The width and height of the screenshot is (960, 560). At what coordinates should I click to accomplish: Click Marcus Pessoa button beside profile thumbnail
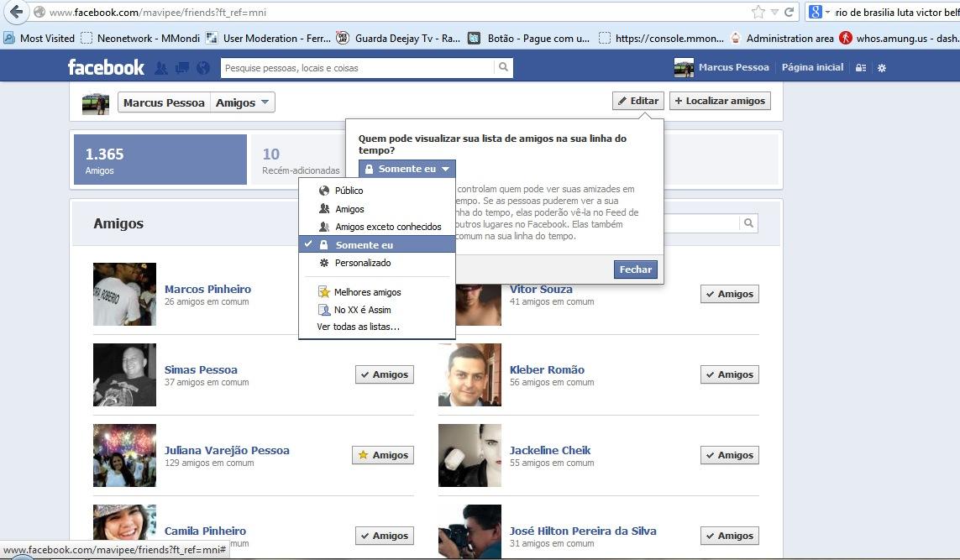click(164, 102)
